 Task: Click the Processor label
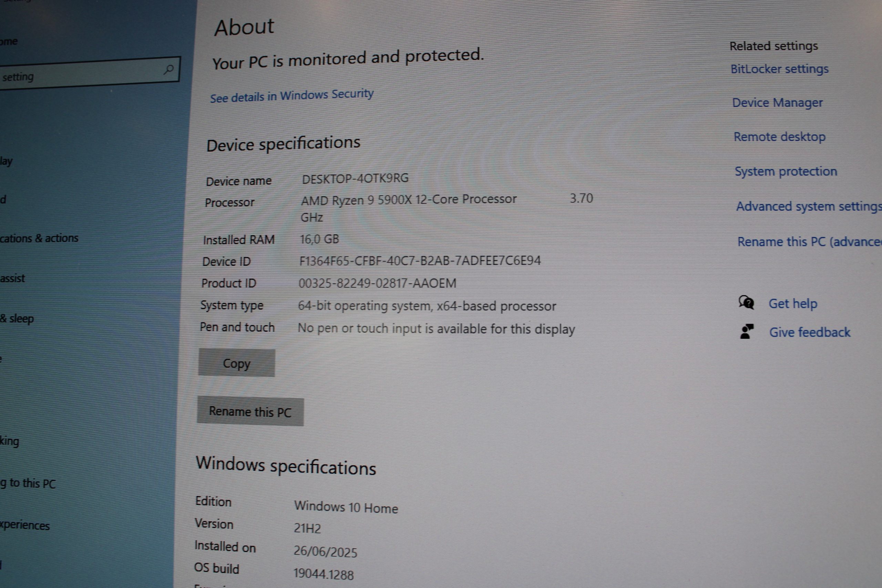tap(229, 203)
